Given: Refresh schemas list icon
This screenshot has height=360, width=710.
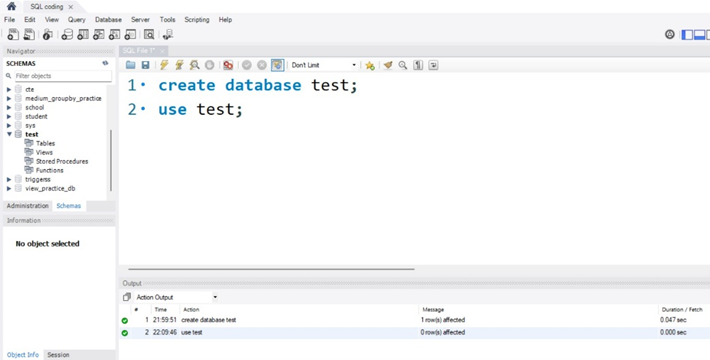Looking at the screenshot, I should (x=106, y=63).
